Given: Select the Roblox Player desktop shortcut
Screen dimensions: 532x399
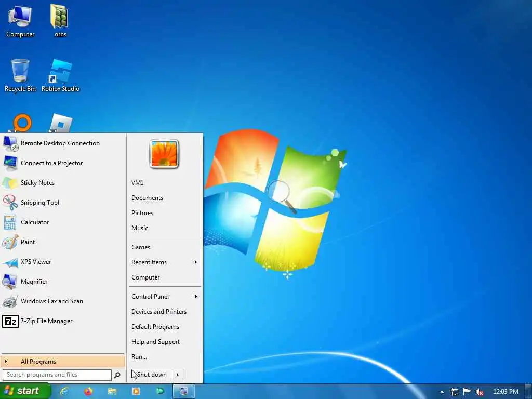Looking at the screenshot, I should pos(60,124).
